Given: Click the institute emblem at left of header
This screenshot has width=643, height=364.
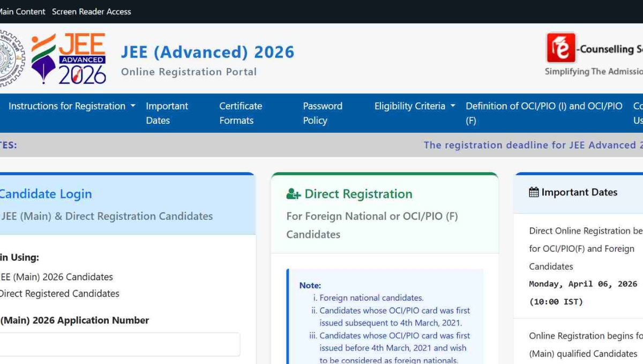Looking at the screenshot, I should (x=12, y=59).
